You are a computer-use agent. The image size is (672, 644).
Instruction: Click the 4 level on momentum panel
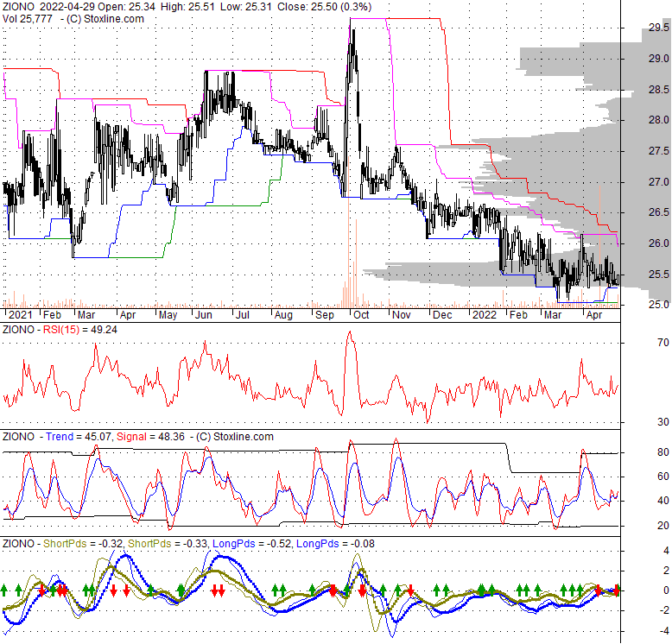coord(666,551)
